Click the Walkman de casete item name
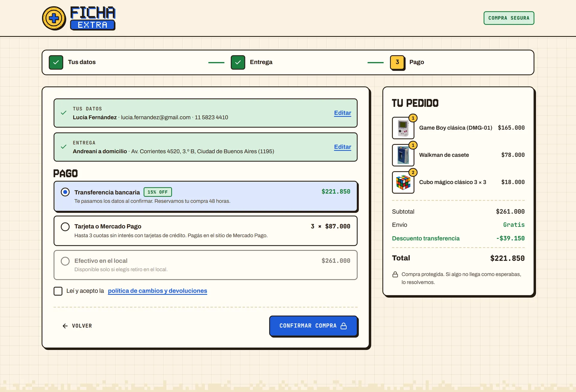Image resolution: width=576 pixels, height=392 pixels. tap(444, 155)
